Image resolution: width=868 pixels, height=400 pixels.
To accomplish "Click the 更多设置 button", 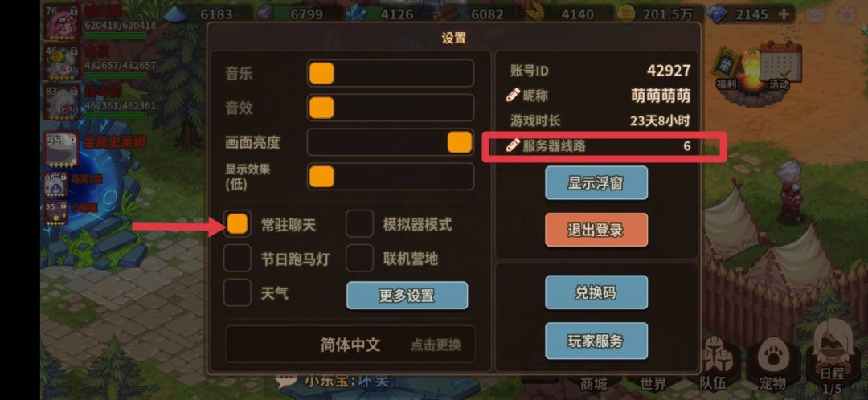I will [x=407, y=296].
